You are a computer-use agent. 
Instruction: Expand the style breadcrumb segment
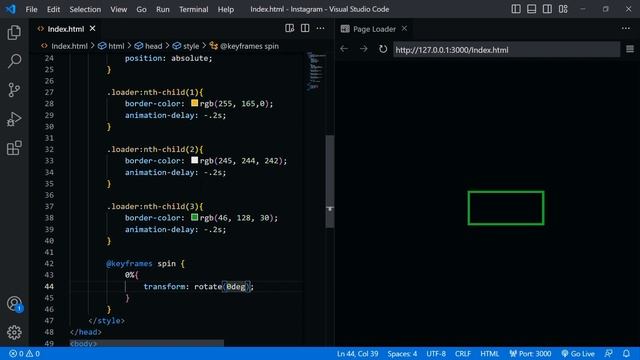pos(191,46)
